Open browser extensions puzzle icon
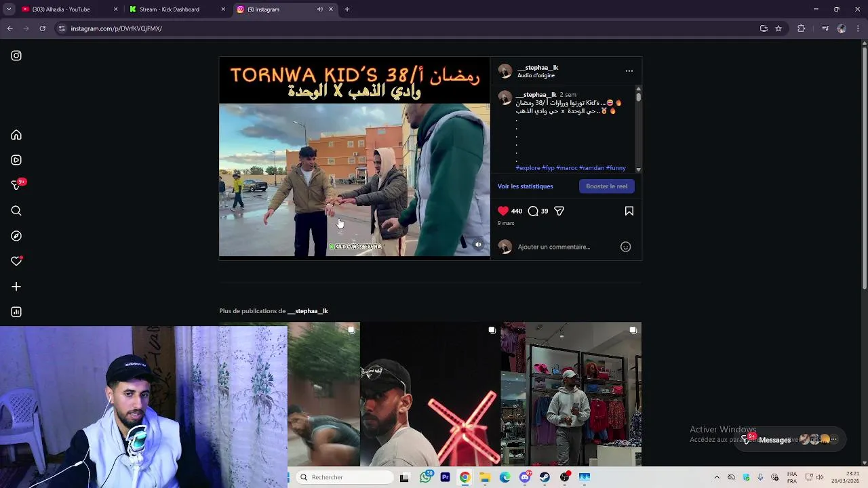The width and height of the screenshot is (868, 488). coord(802,28)
